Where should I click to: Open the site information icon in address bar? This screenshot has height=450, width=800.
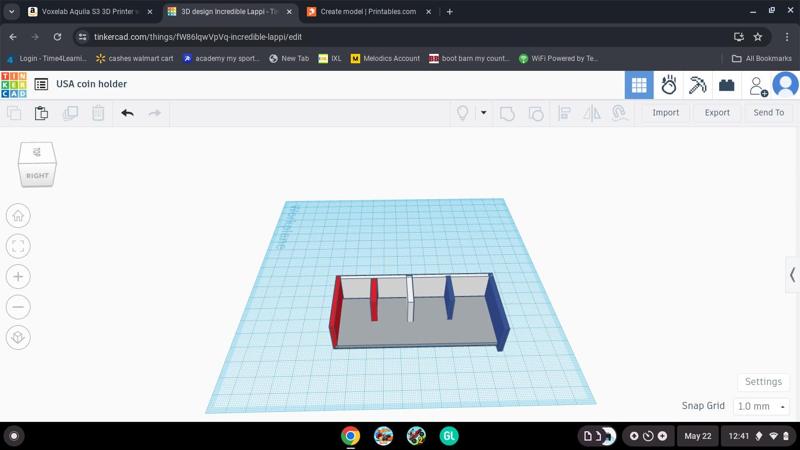point(83,37)
